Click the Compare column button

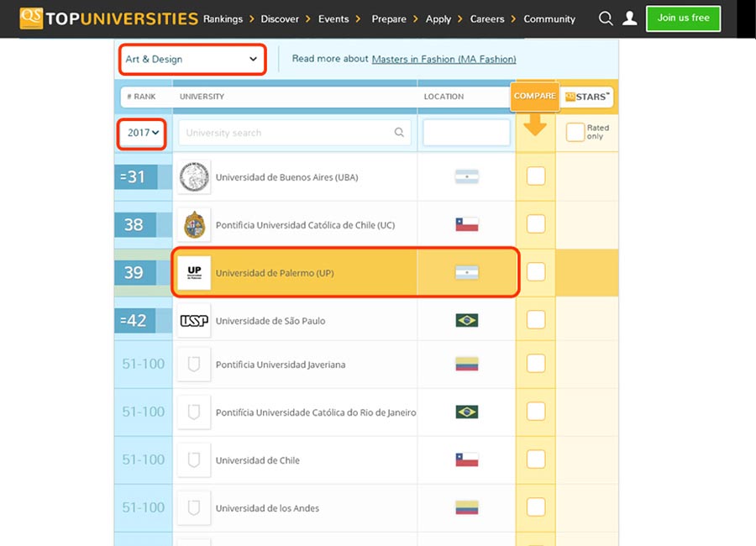pyautogui.click(x=535, y=96)
